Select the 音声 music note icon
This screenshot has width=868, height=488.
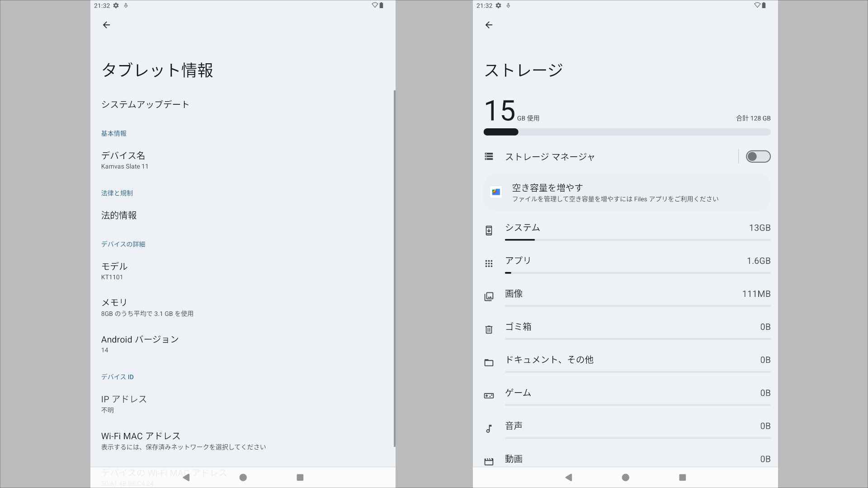tap(489, 428)
